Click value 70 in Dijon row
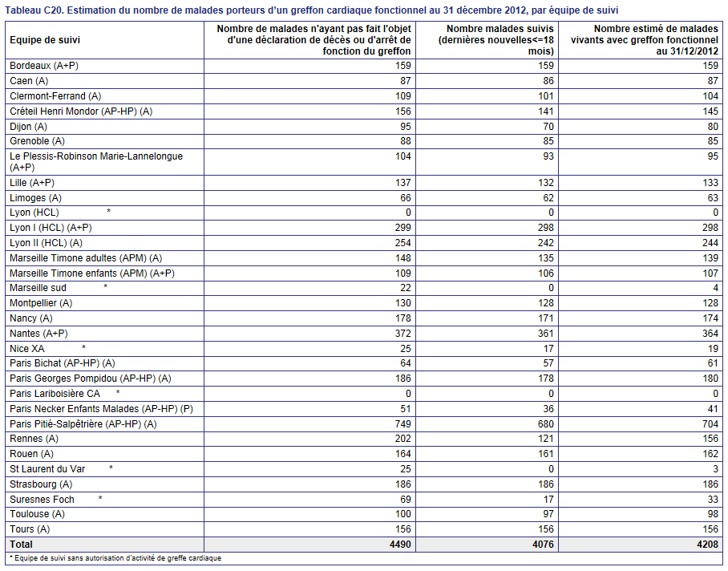728x571 pixels. (x=548, y=126)
